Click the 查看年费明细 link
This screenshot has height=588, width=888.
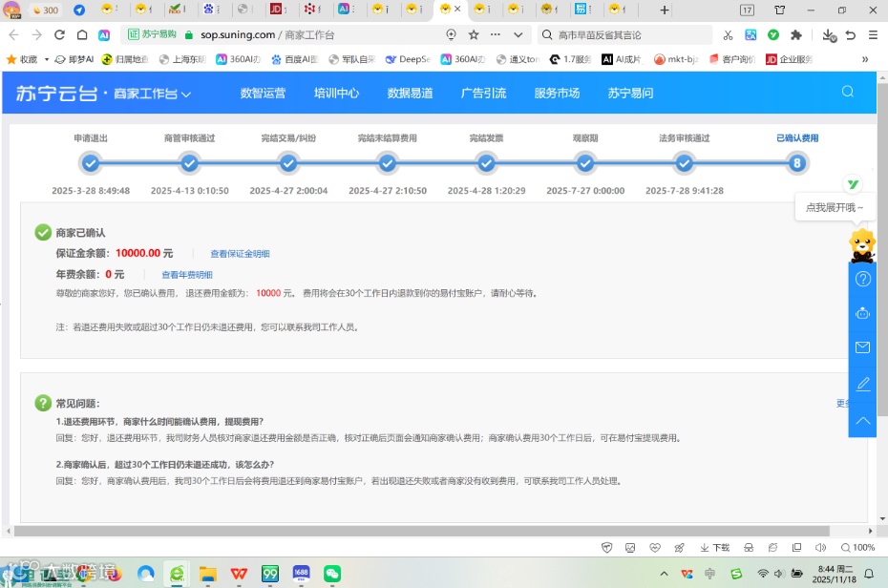(187, 275)
